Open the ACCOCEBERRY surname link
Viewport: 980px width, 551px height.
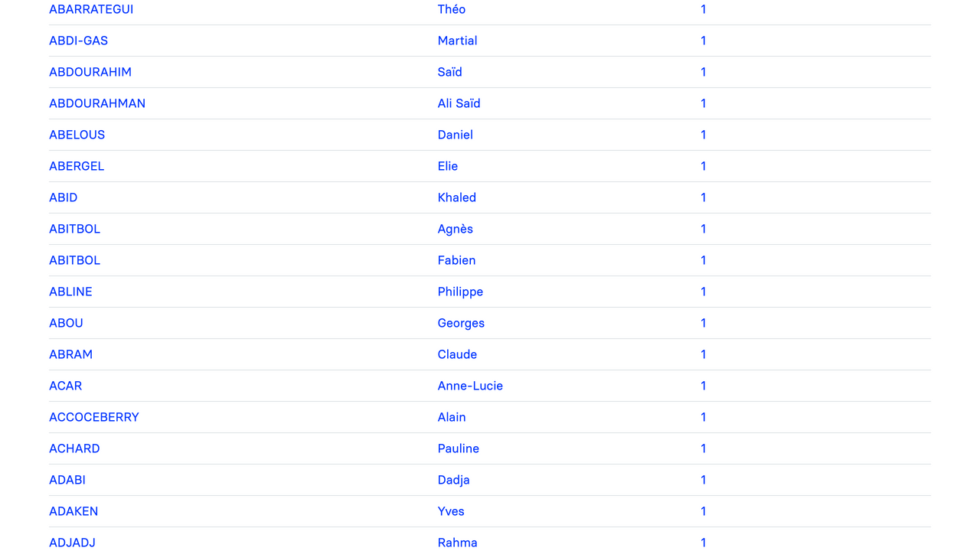[94, 417]
